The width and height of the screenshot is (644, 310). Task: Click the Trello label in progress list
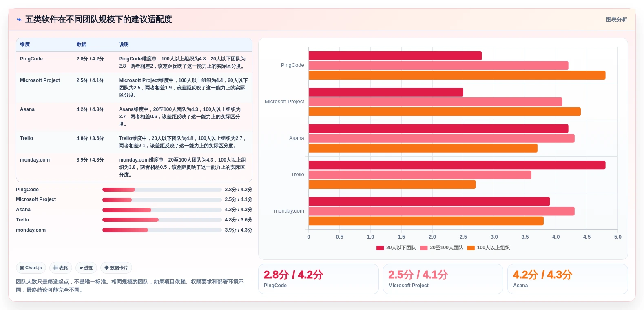[x=22, y=220]
